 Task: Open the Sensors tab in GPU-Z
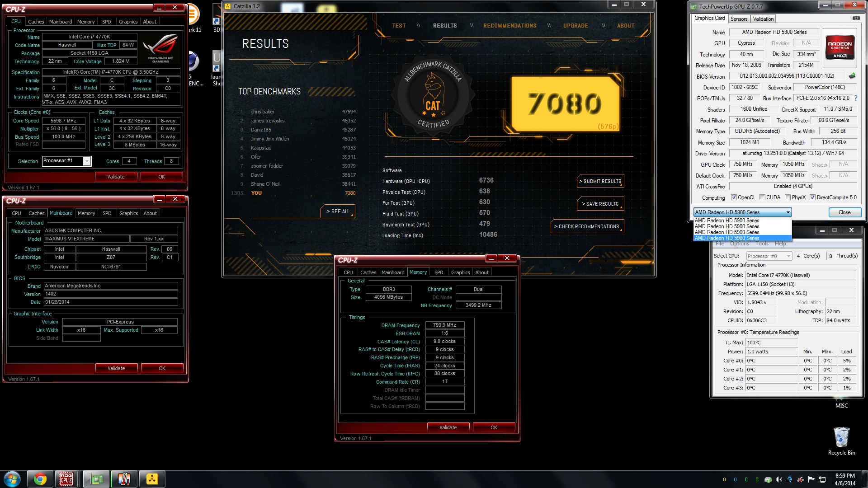coord(739,19)
